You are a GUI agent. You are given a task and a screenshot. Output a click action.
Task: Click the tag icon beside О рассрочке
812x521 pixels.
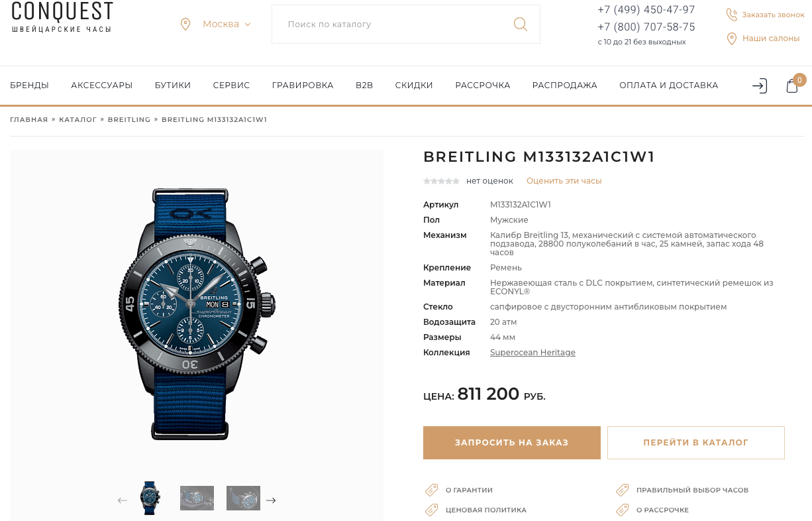click(622, 510)
